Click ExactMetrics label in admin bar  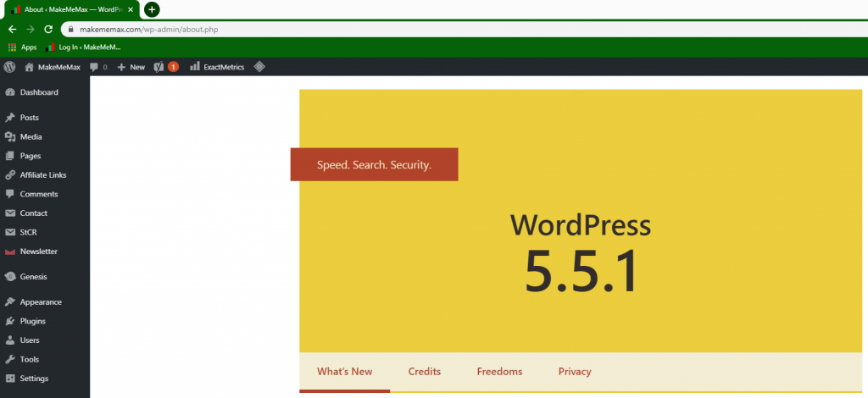coord(224,67)
